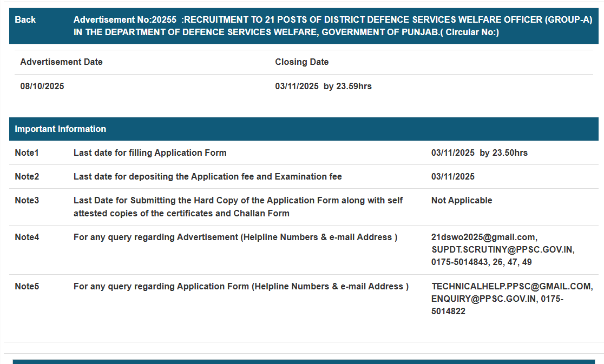Click the fee deposit last date description
The height and width of the screenshot is (364, 604).
[207, 176]
